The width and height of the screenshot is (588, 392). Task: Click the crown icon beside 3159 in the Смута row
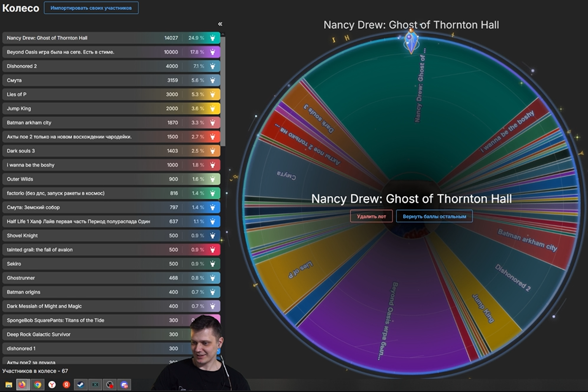coord(213,80)
